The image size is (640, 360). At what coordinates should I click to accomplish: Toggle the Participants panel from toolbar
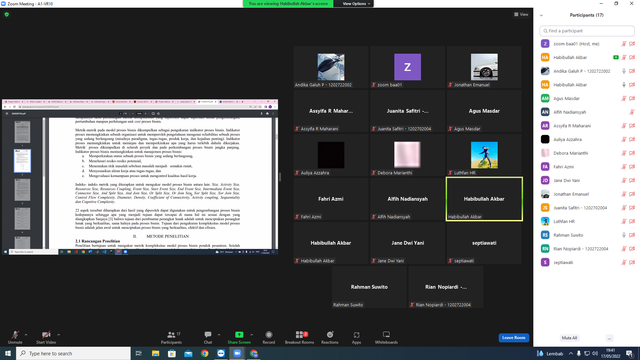[171, 337]
